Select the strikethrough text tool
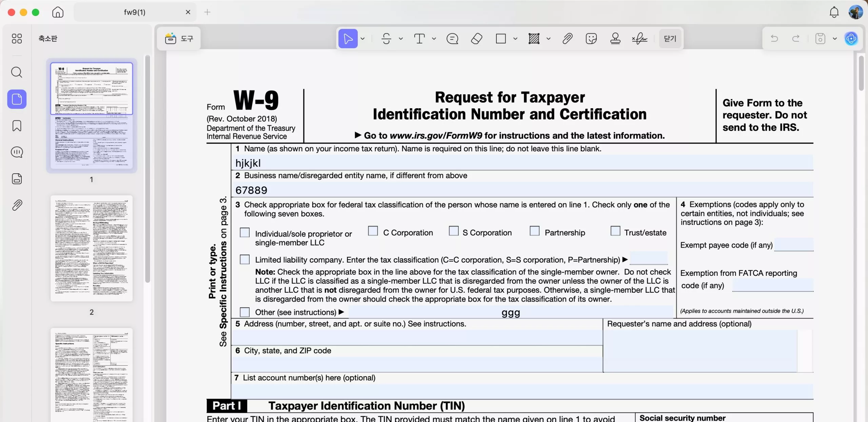The width and height of the screenshot is (868, 422). (x=386, y=39)
